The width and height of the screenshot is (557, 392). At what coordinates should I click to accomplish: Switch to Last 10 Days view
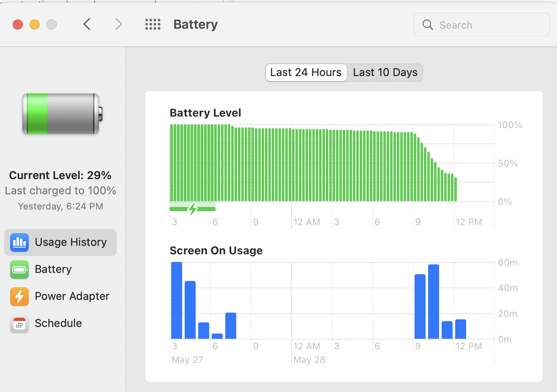[x=385, y=73]
